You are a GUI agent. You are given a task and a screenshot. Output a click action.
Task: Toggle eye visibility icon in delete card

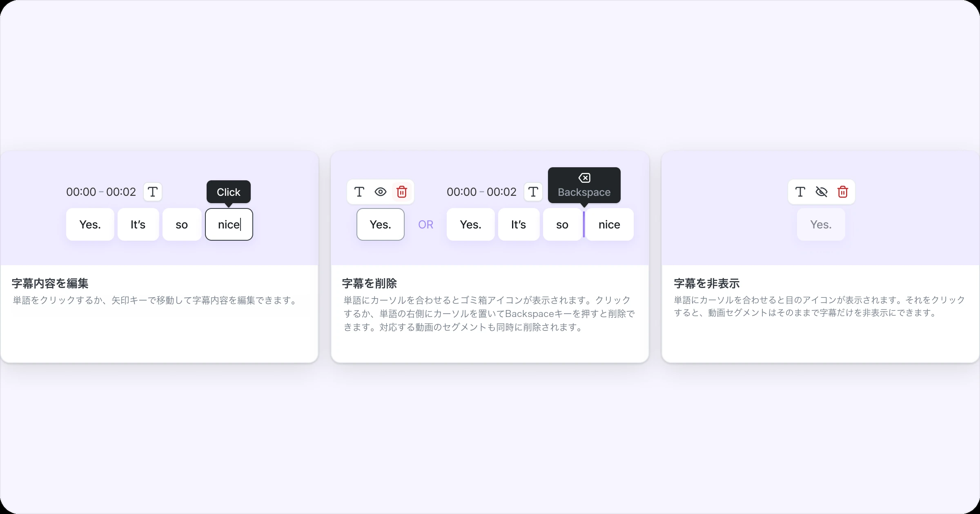[381, 192]
